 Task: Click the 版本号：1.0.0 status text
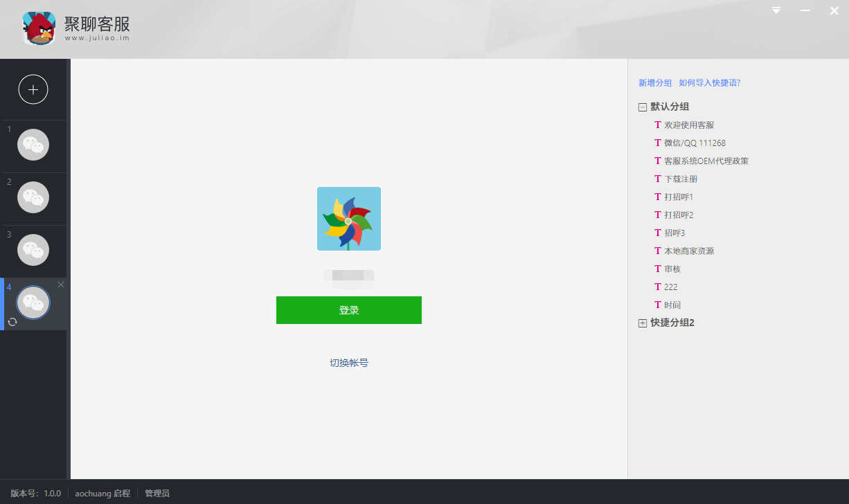pos(35,494)
